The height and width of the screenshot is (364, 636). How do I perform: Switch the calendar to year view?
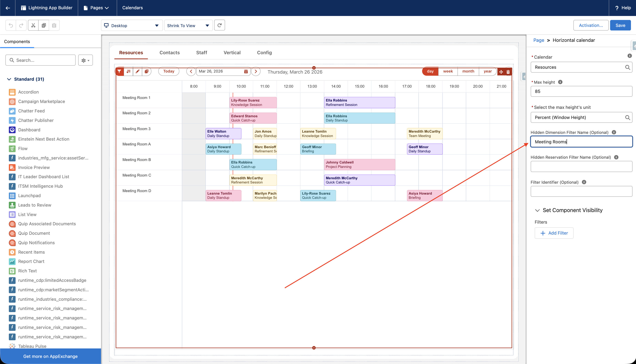[x=488, y=71]
